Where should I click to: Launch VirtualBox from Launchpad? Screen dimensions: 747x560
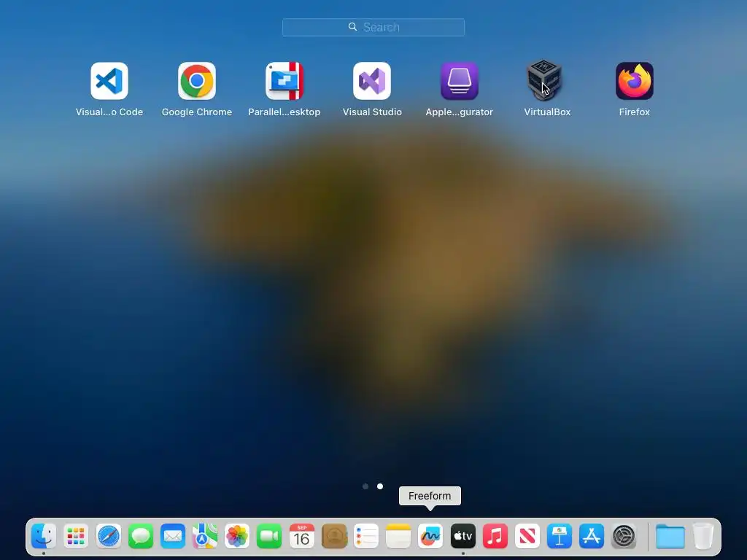(544, 80)
